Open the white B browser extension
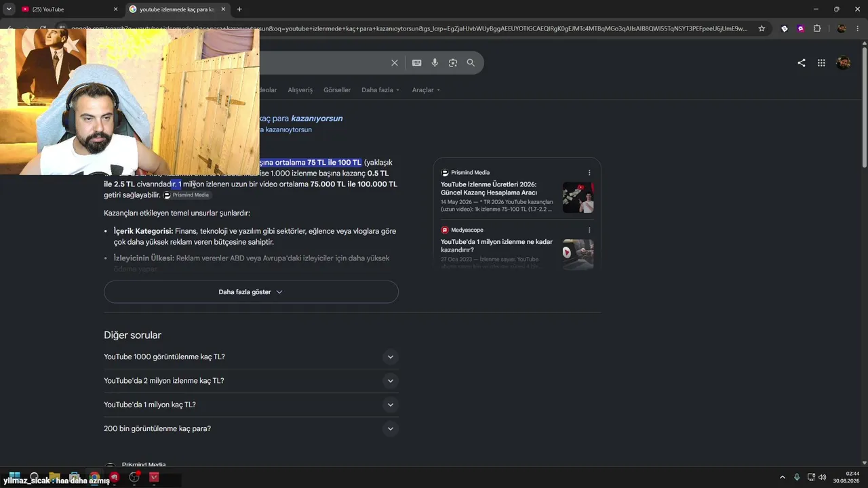This screenshot has height=488, width=868. [x=785, y=28]
